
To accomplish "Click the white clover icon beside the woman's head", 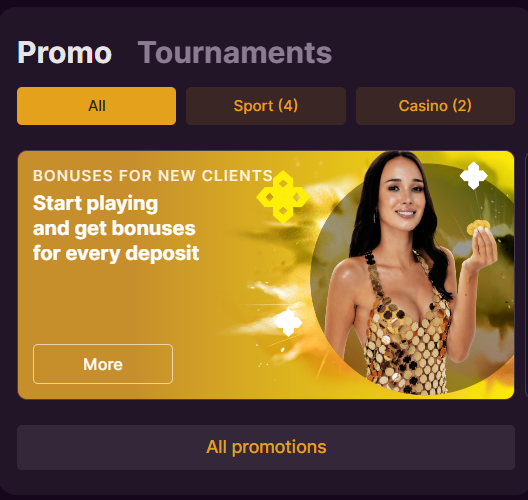I will pyautogui.click(x=474, y=175).
